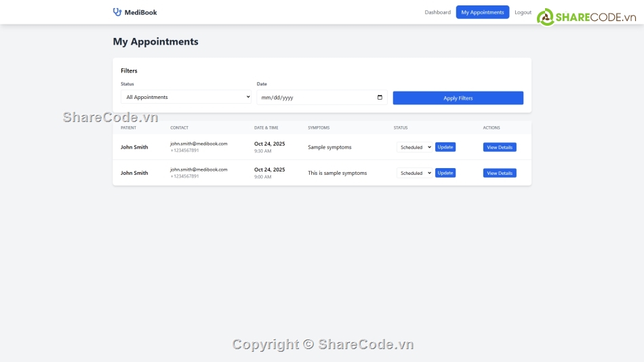This screenshot has width=644, height=362.
Task: Click the MediBook stethoscope logo icon
Action: pyautogui.click(x=117, y=12)
